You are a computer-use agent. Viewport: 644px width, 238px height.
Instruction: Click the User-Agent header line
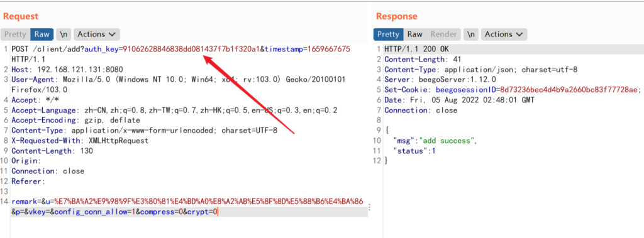[x=178, y=80]
